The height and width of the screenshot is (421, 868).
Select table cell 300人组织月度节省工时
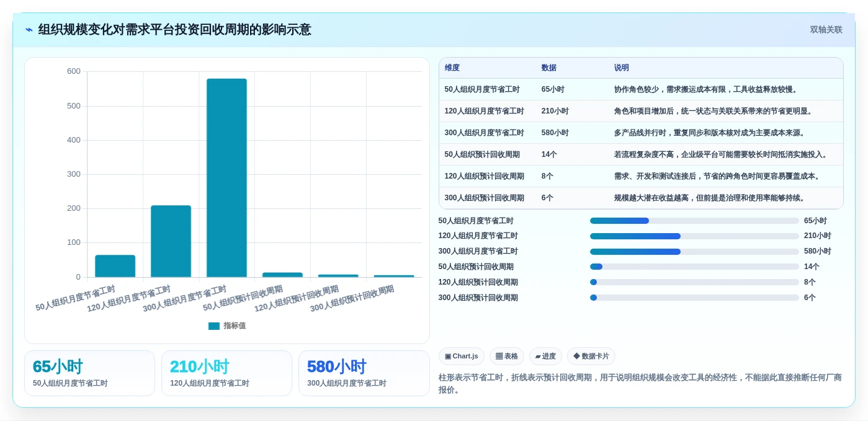[x=485, y=133]
